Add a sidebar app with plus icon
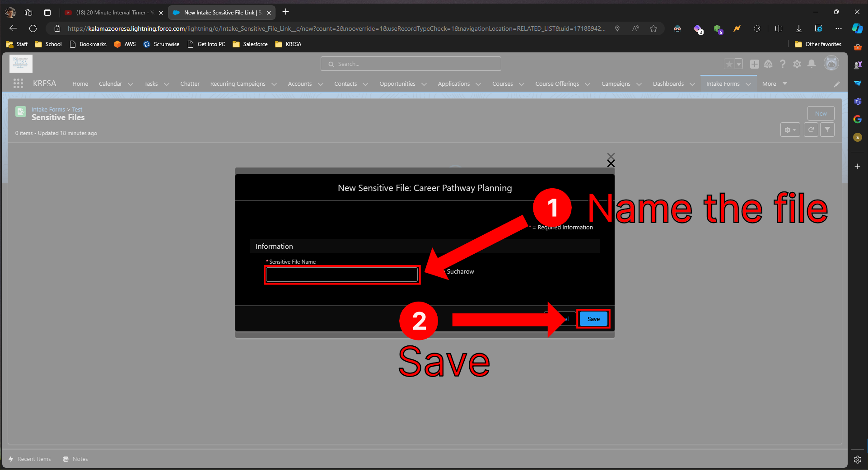Viewport: 868px width, 470px height. point(858,167)
